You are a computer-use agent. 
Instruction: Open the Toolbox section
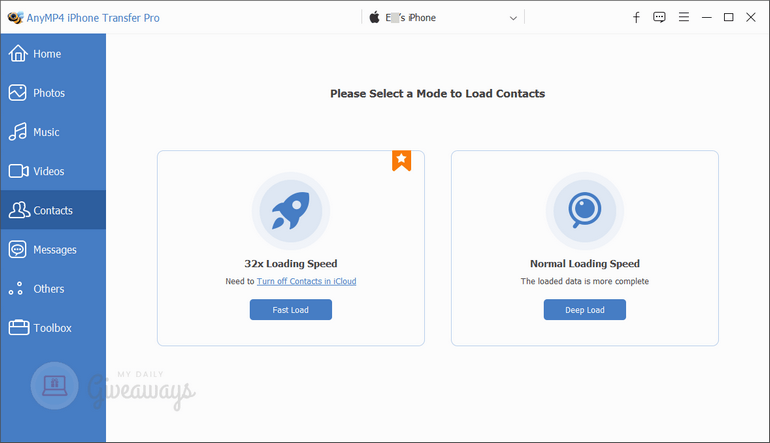[53, 328]
